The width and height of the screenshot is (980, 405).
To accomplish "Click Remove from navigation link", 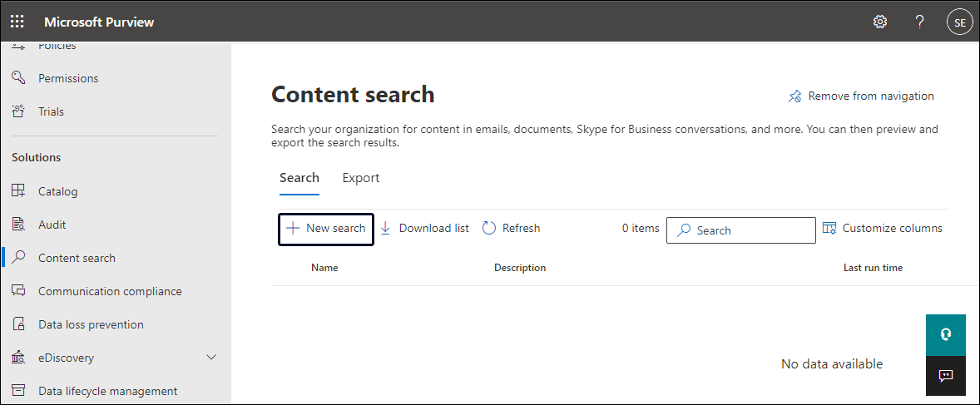I will point(871,96).
